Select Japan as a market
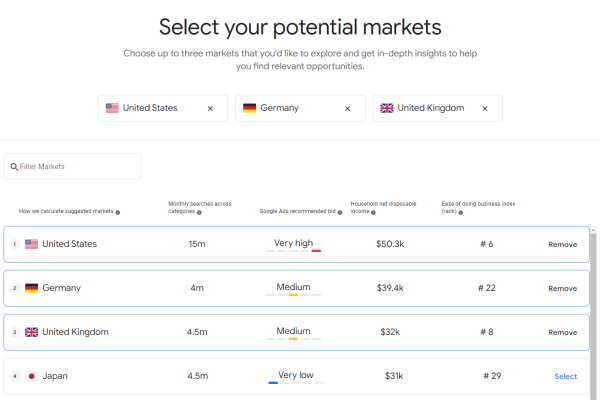 pyautogui.click(x=566, y=376)
